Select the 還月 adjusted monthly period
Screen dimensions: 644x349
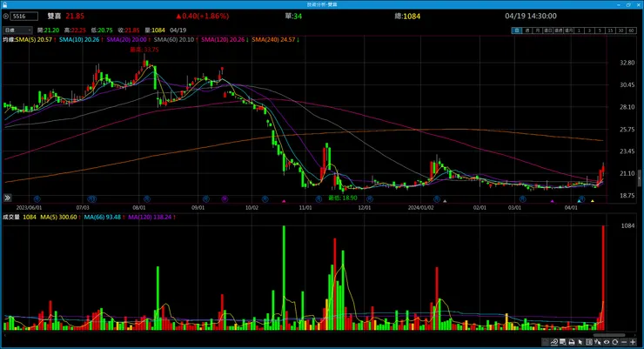[x=569, y=30]
